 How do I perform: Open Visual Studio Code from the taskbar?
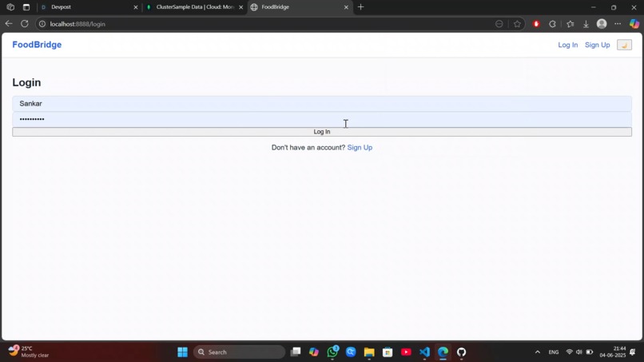click(x=425, y=352)
